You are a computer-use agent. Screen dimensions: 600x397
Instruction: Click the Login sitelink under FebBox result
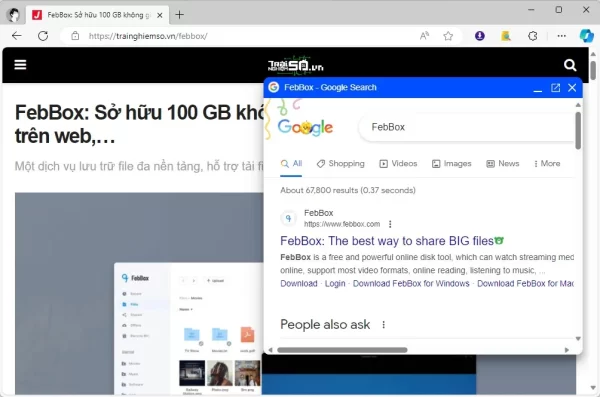pyautogui.click(x=335, y=283)
